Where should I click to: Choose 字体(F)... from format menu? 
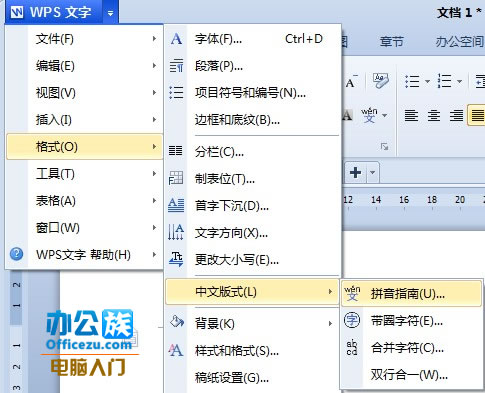253,39
